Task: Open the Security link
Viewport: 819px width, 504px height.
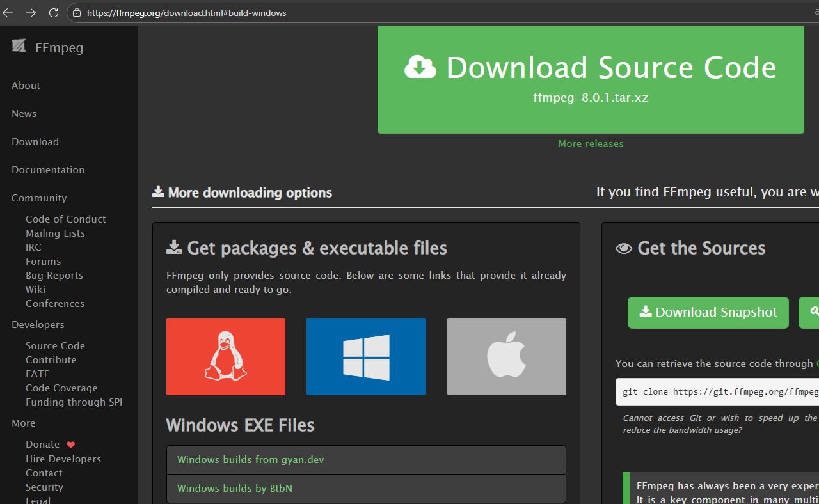Action: click(x=44, y=487)
